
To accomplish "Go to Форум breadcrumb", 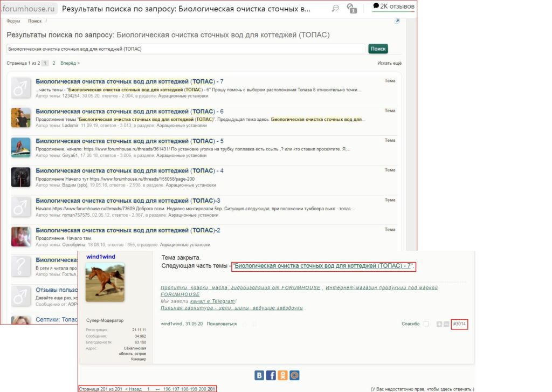I will tap(13, 21).
